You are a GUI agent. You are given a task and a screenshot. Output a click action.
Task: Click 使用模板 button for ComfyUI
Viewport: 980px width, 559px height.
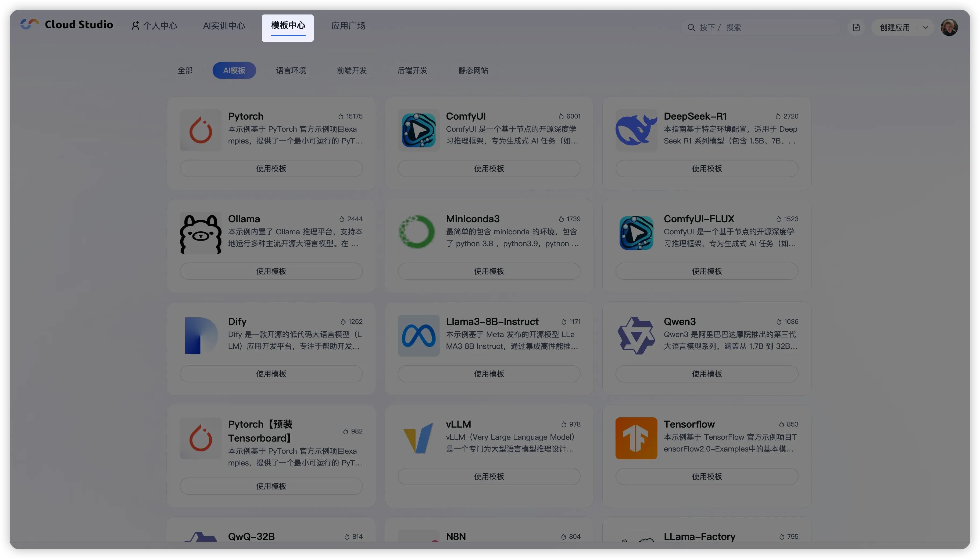tap(489, 169)
